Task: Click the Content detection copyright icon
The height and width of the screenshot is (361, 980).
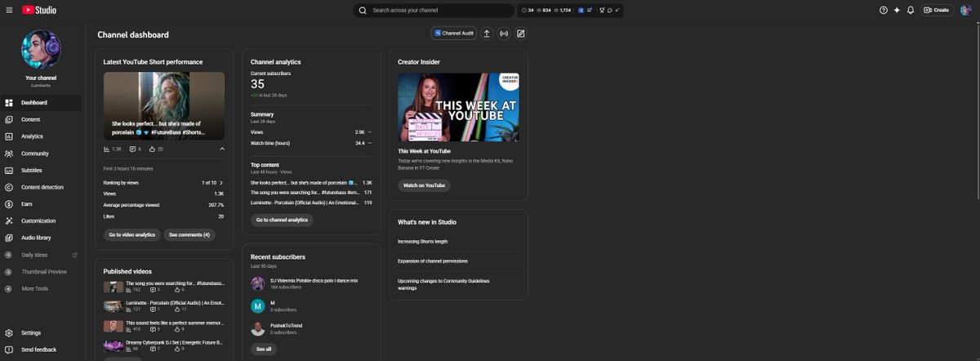Action: point(9,187)
